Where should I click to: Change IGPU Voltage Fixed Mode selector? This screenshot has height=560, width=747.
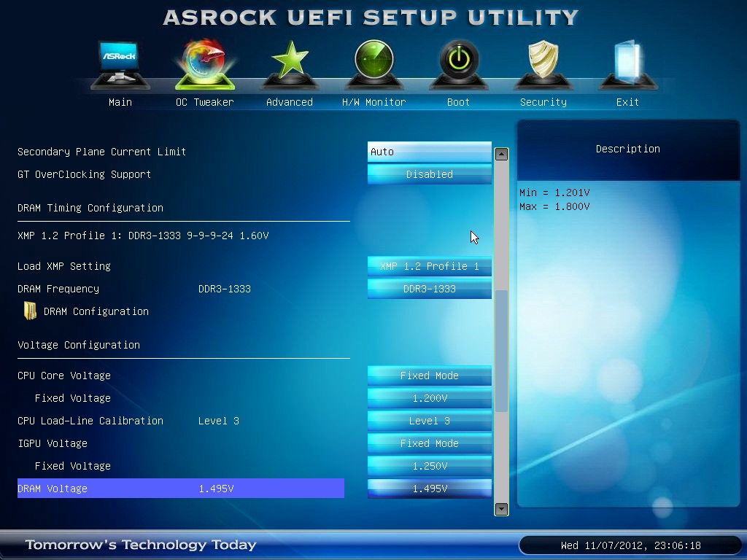click(x=429, y=443)
